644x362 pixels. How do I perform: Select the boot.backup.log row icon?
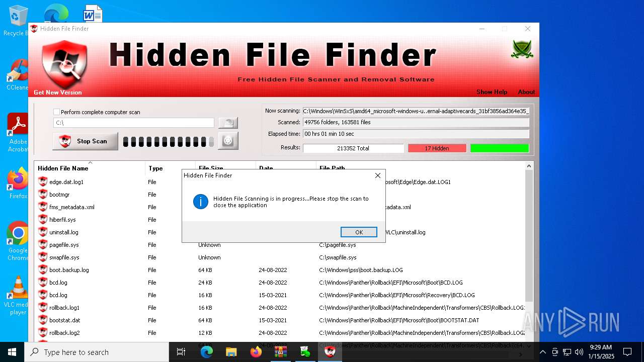(43, 270)
